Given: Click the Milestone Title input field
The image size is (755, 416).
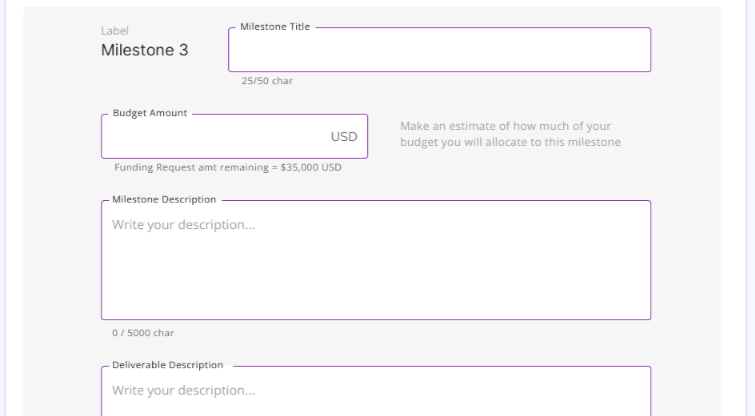Looking at the screenshot, I should pos(439,50).
